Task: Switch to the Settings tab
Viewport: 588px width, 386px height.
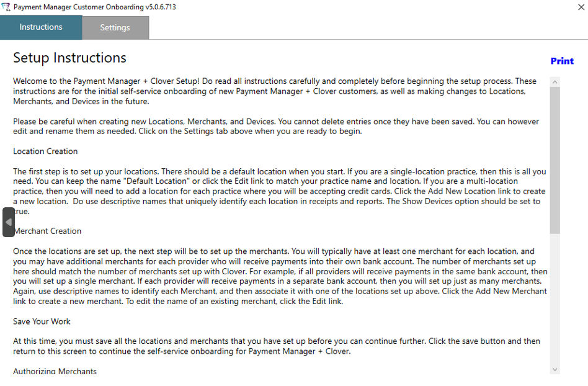Action: [115, 27]
